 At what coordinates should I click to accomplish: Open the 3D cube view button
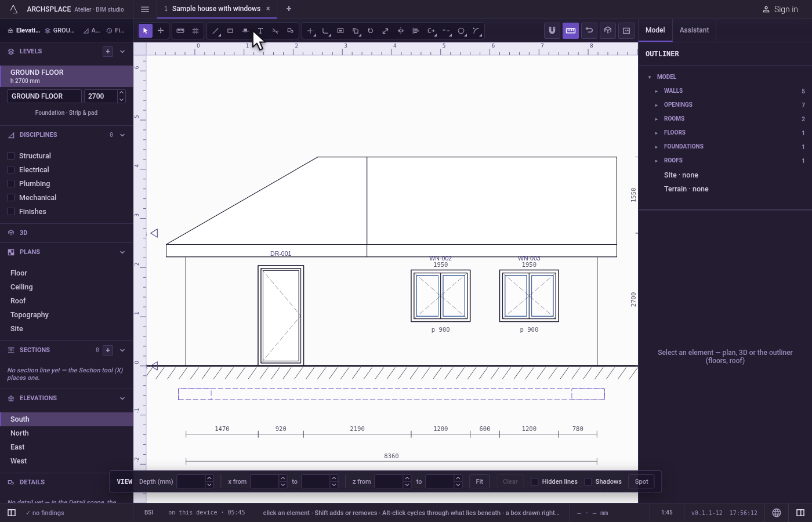(x=608, y=31)
